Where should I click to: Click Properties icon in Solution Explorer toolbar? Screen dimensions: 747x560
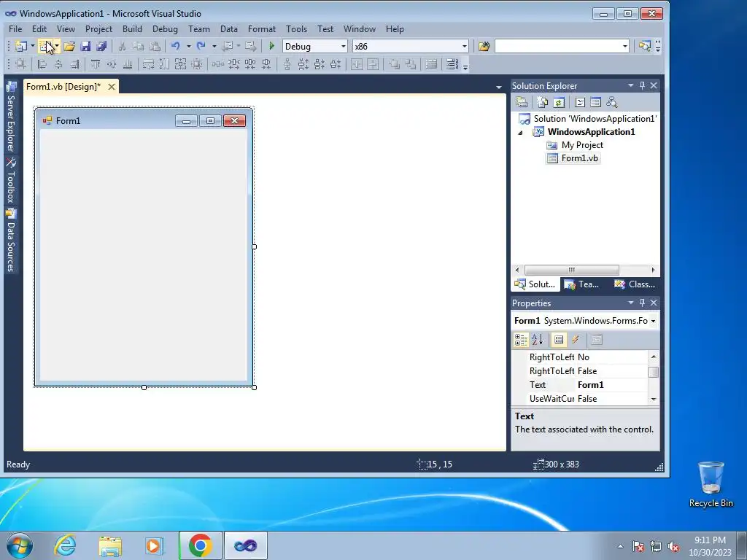point(522,102)
